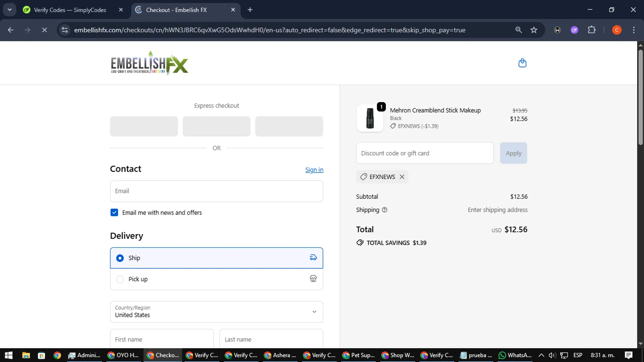The image size is (644, 362).
Task: Click the address bar URL
Action: (270, 30)
